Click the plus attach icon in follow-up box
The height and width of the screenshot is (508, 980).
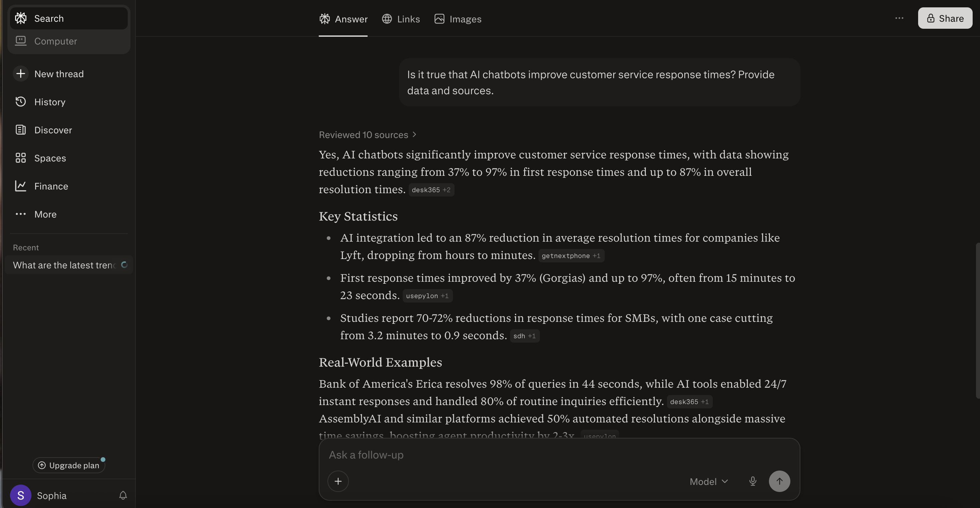click(x=338, y=481)
